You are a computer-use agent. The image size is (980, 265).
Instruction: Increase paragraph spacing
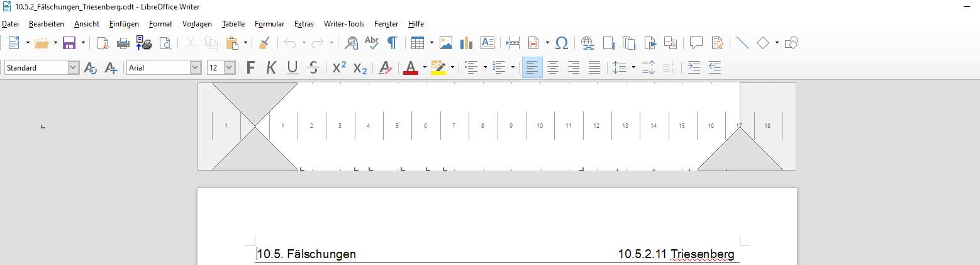tap(649, 67)
